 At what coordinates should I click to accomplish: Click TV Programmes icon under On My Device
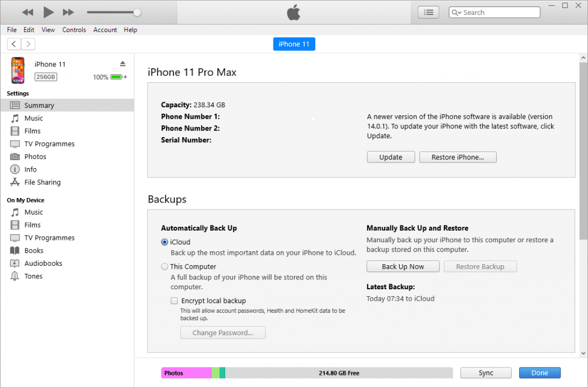click(14, 238)
